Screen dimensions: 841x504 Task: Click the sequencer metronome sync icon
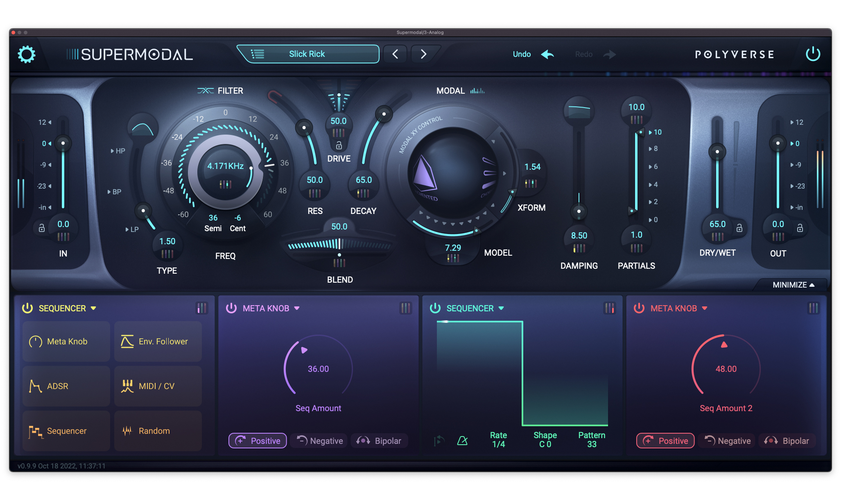coord(462,441)
